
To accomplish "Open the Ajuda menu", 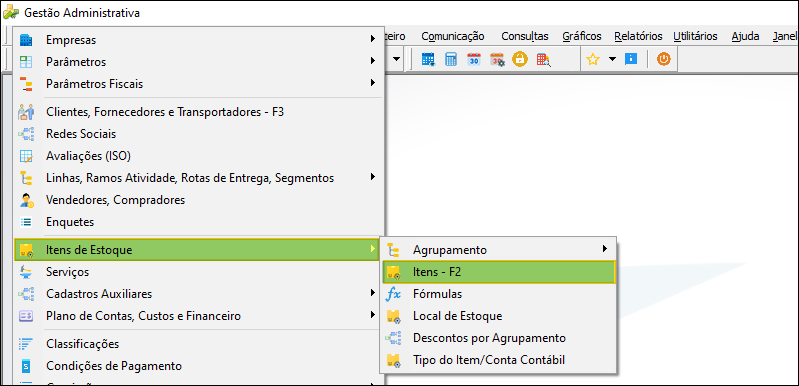I will (x=745, y=37).
